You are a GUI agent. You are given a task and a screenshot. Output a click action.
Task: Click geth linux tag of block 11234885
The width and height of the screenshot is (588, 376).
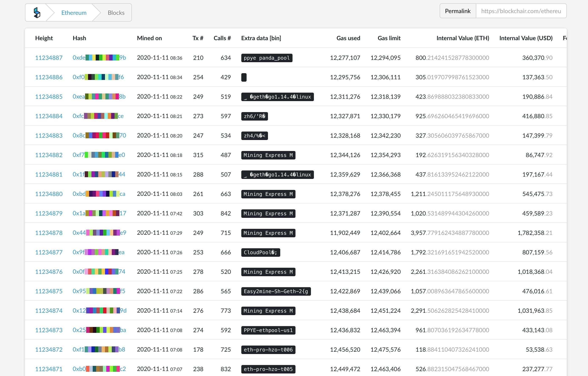(277, 97)
